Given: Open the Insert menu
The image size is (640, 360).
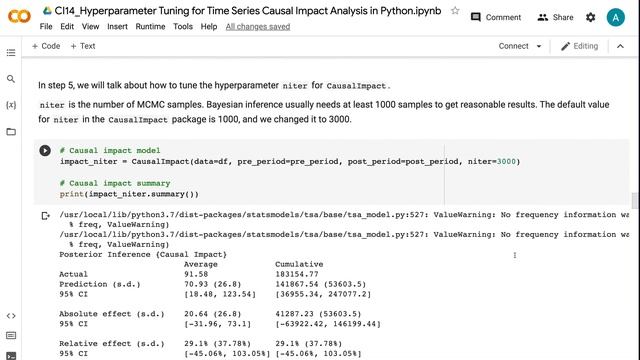Looking at the screenshot, I should point(117,27).
